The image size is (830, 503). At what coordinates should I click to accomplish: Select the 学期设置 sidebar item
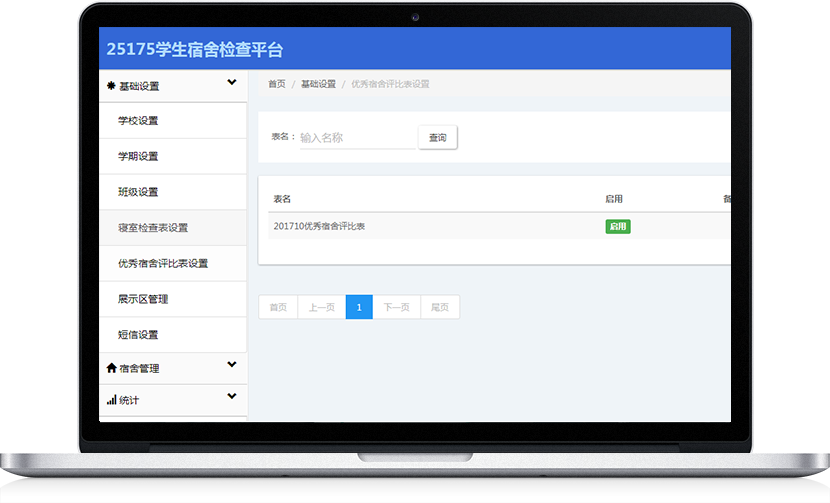(138, 156)
